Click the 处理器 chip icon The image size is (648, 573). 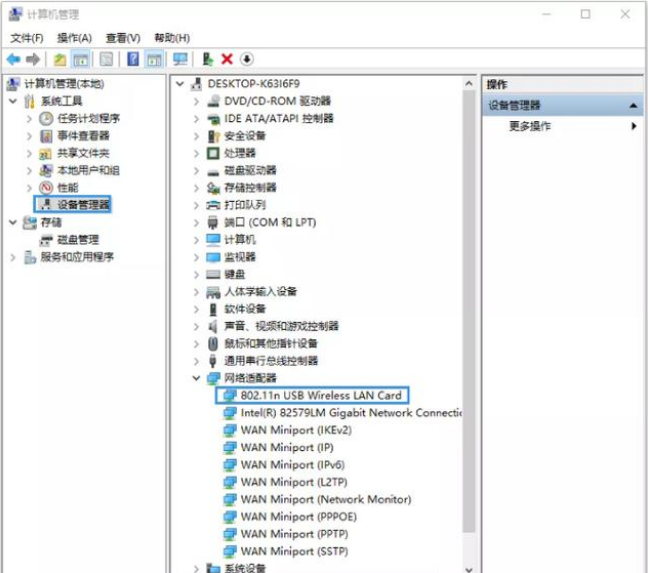pos(213,153)
